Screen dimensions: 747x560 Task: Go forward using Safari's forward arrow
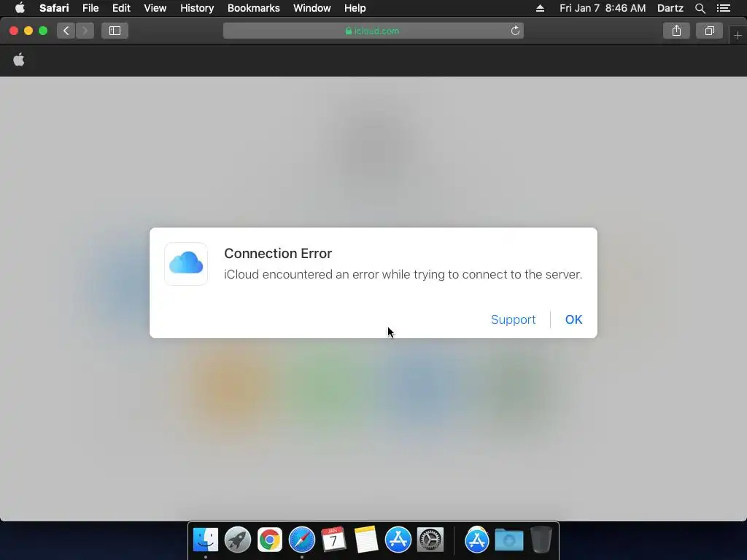(x=85, y=31)
